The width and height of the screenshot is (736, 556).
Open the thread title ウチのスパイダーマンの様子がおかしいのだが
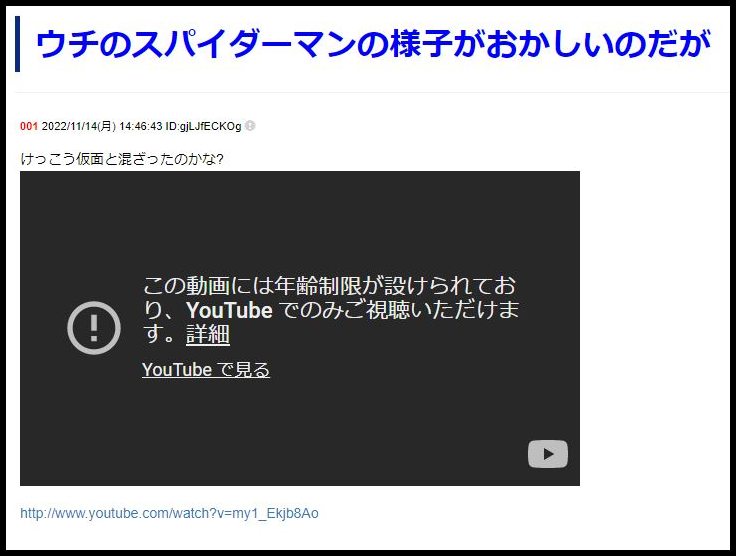pos(373,44)
